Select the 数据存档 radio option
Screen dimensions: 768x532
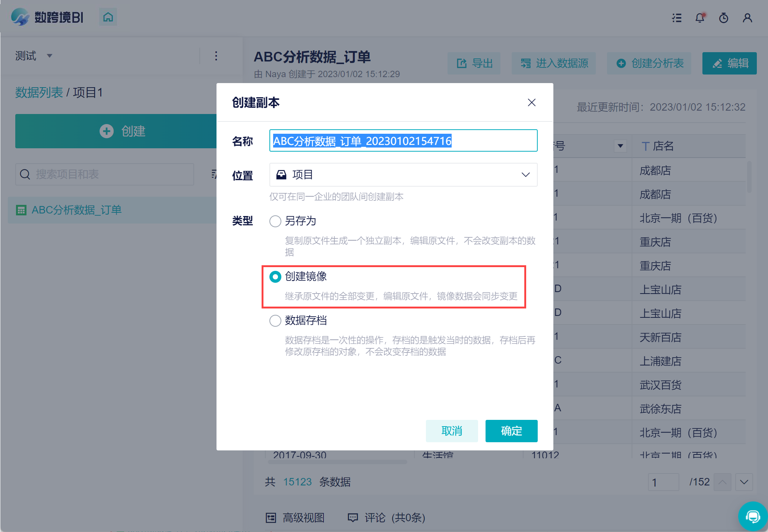tap(275, 321)
